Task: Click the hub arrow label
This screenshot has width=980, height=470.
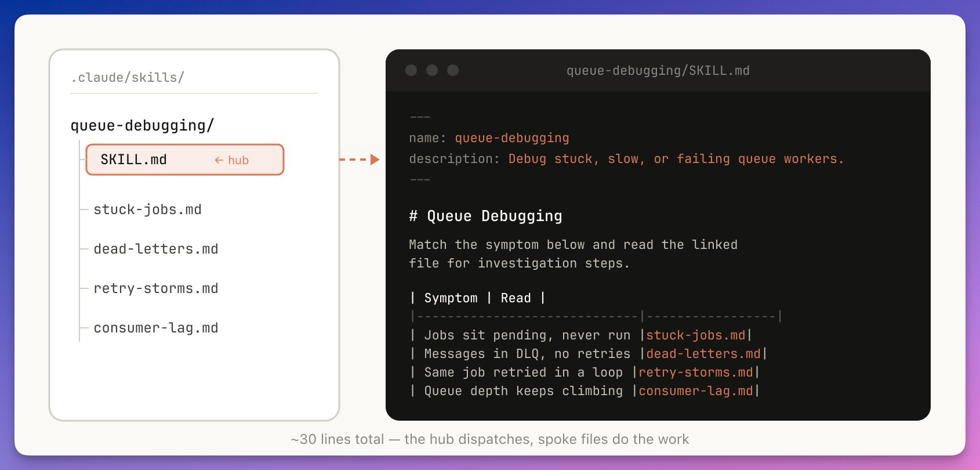Action: tap(232, 160)
